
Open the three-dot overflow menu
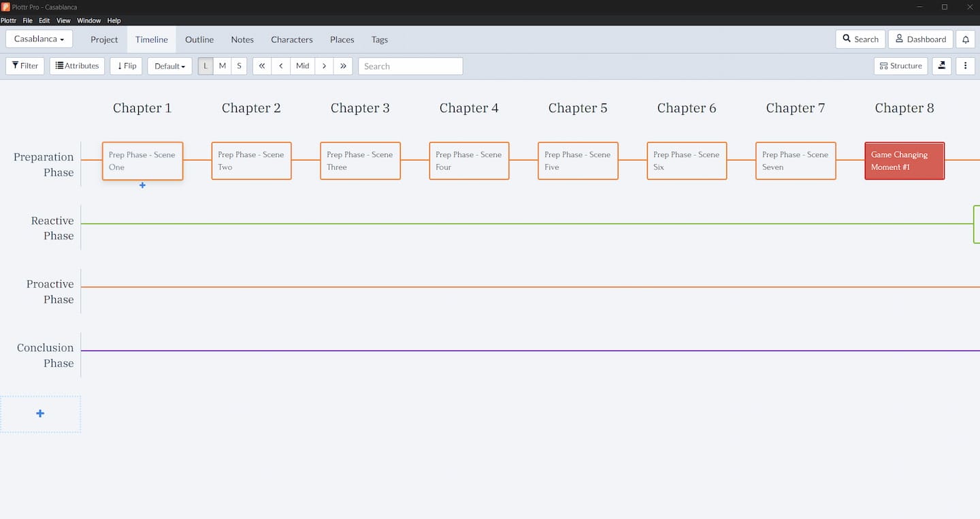pos(966,65)
